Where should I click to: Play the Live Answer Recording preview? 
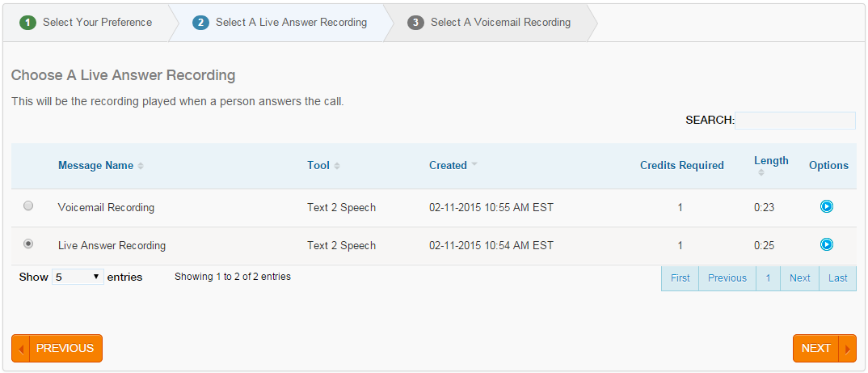827,244
